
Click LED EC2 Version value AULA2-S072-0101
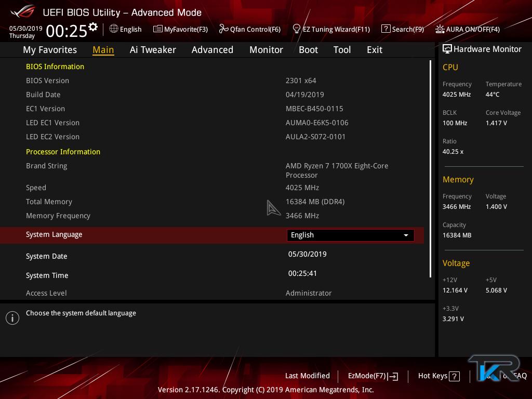[315, 137]
